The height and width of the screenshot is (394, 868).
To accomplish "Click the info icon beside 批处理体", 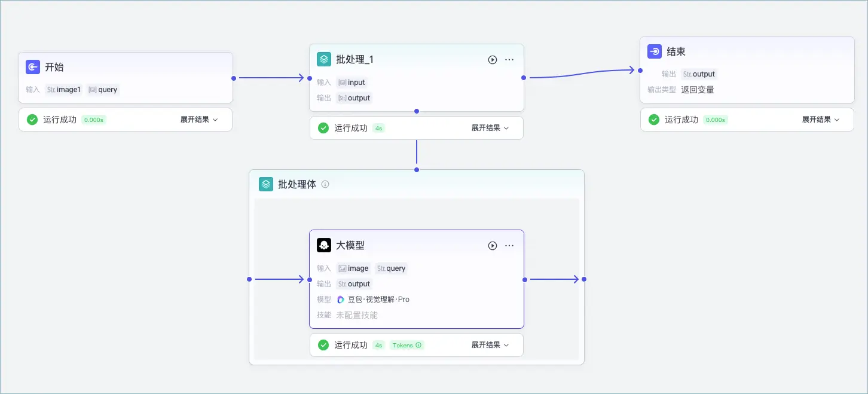I will 325,184.
